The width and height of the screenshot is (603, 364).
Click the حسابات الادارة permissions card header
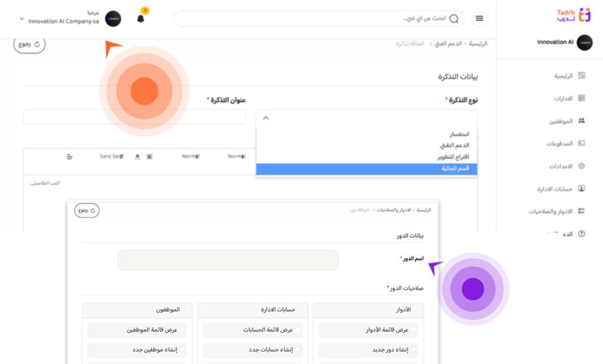253,310
